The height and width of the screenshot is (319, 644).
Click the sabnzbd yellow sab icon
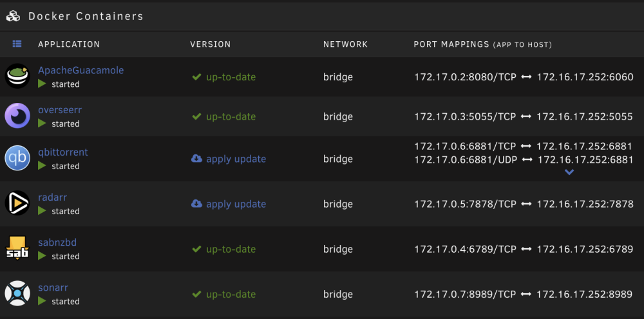[17, 248]
